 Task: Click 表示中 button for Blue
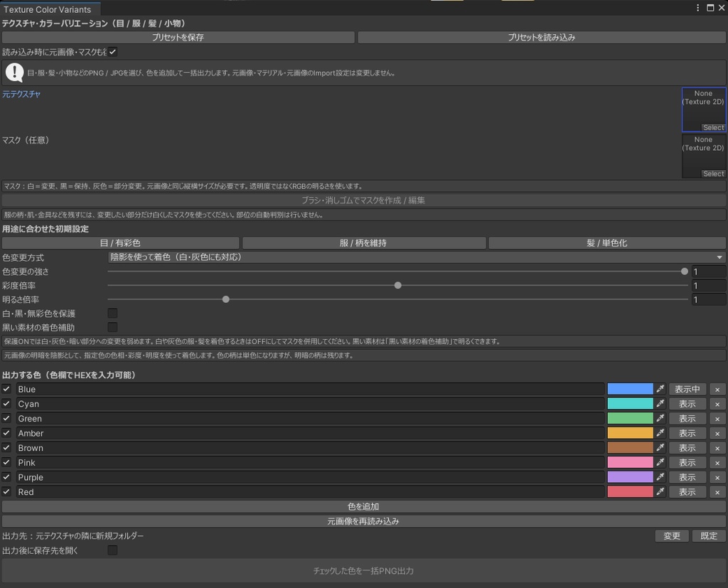coord(687,389)
